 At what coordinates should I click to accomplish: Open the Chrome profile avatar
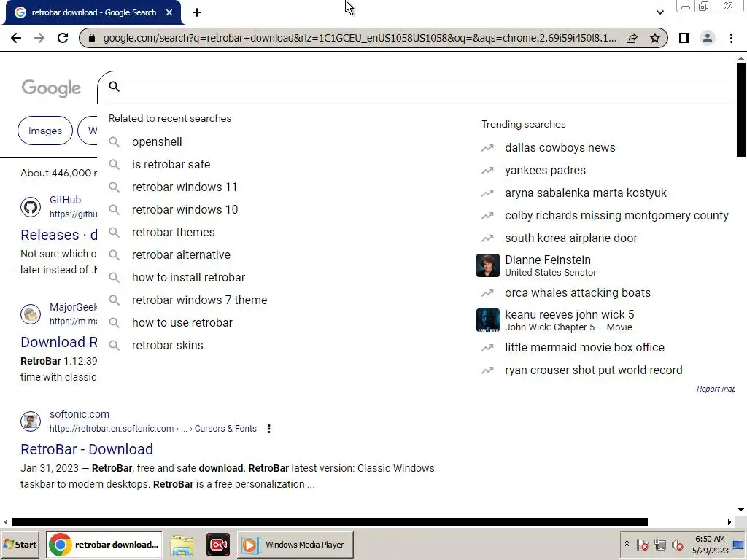click(708, 38)
